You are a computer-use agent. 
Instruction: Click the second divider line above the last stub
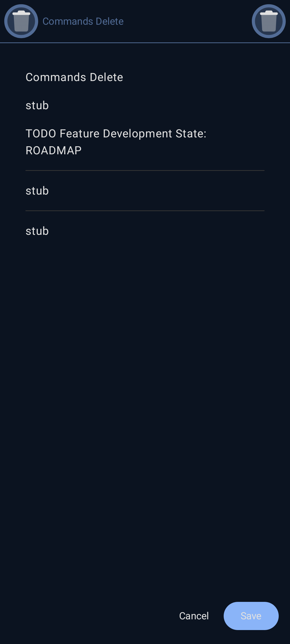(x=145, y=211)
